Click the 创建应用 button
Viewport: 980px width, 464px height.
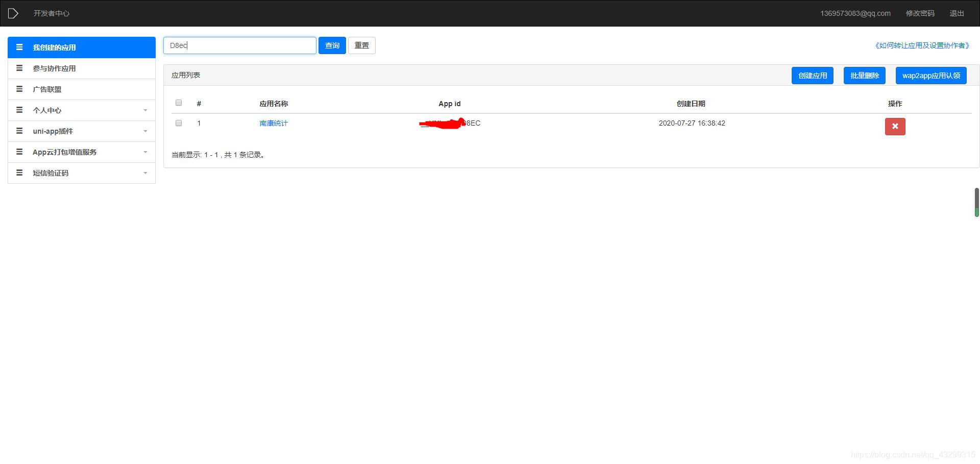pyautogui.click(x=813, y=76)
